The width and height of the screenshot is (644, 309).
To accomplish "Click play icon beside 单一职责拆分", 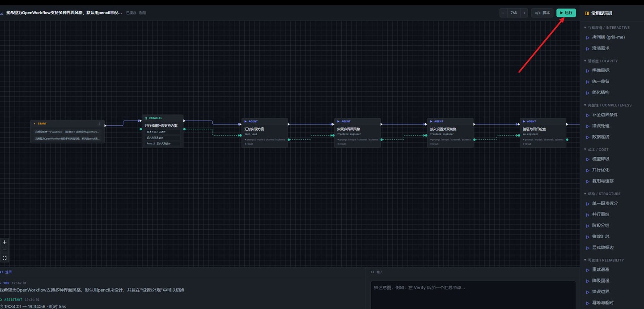I will [x=588, y=204].
